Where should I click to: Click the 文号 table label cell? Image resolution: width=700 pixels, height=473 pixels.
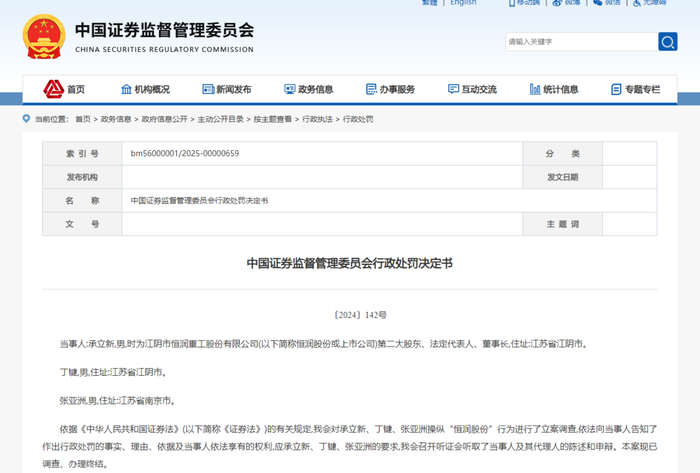[x=83, y=224]
